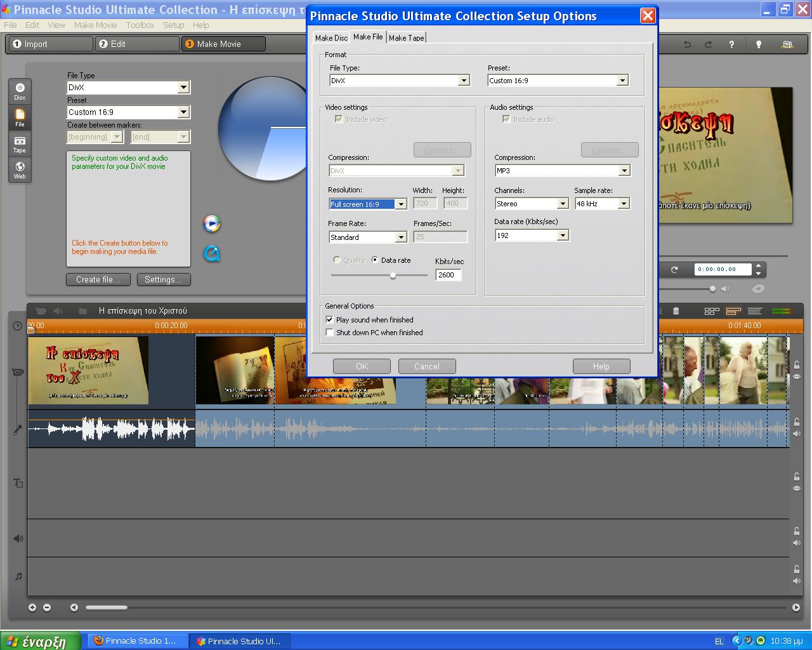The width and height of the screenshot is (812, 650).
Task: Toggle the video track lock icon
Action: tap(797, 365)
